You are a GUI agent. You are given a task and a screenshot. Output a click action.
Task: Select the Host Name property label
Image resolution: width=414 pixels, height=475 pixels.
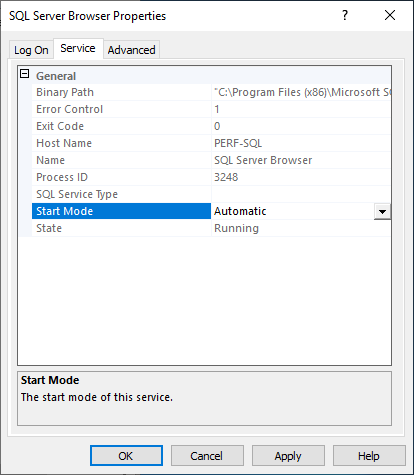click(x=64, y=143)
